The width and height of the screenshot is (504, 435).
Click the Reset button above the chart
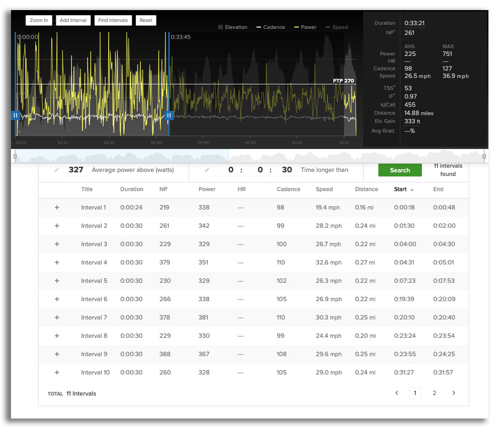(x=146, y=20)
